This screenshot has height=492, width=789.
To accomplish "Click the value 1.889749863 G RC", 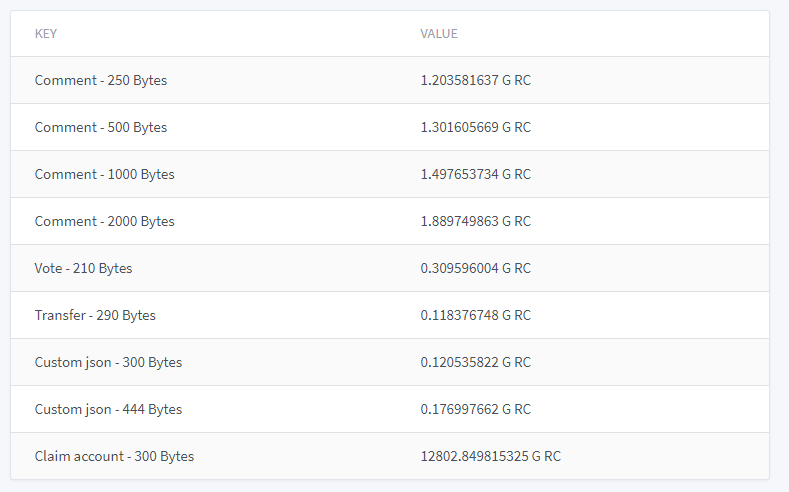I will coord(475,221).
